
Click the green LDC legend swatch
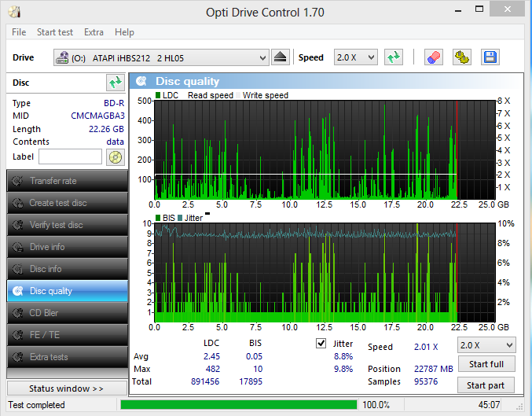[158, 95]
